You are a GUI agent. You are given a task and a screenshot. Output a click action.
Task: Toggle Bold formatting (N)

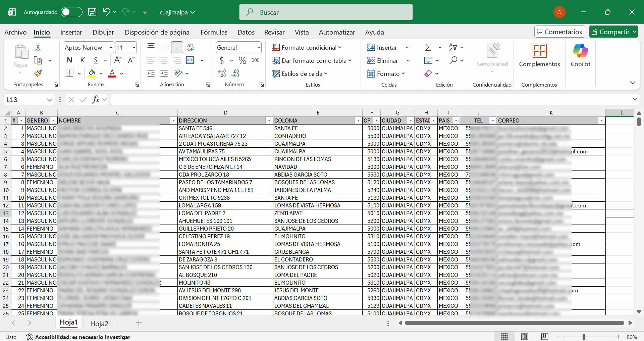pos(69,60)
